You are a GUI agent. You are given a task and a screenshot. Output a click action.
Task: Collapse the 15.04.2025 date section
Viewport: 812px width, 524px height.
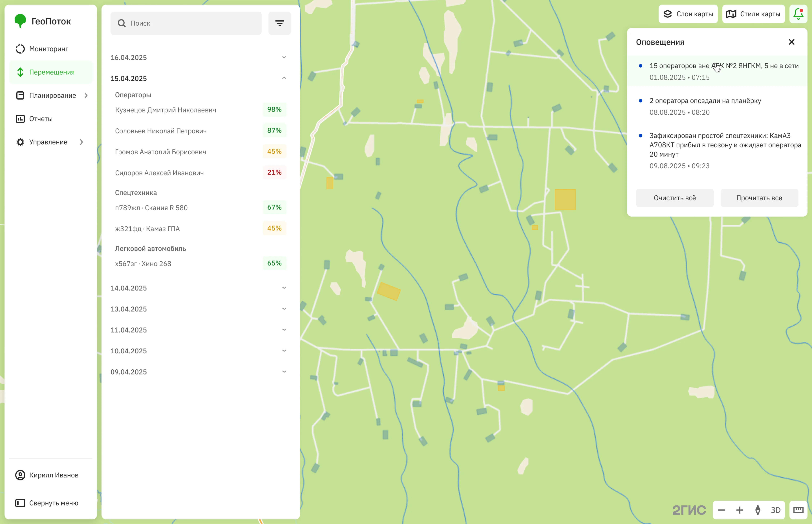(x=284, y=78)
